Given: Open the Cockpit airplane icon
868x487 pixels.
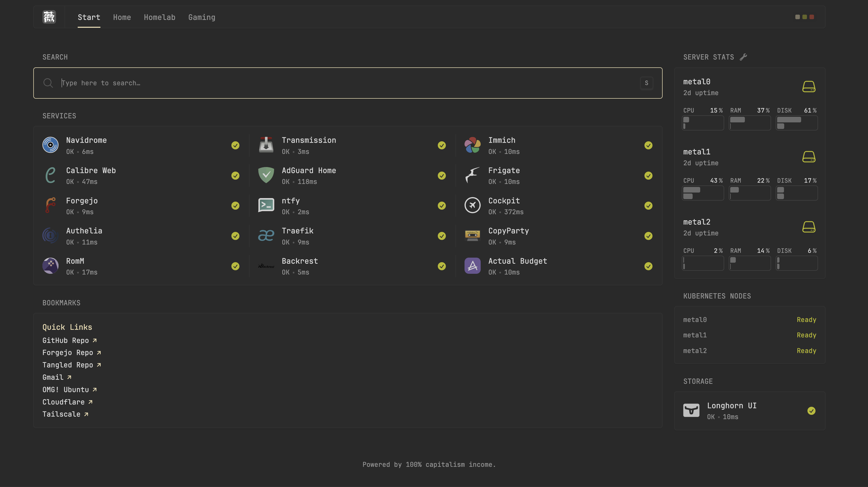Looking at the screenshot, I should tap(472, 206).
